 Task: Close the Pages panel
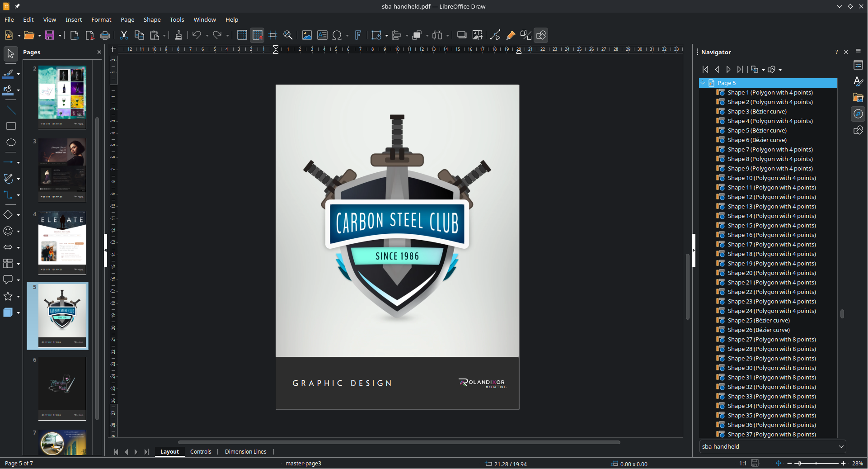coord(99,52)
